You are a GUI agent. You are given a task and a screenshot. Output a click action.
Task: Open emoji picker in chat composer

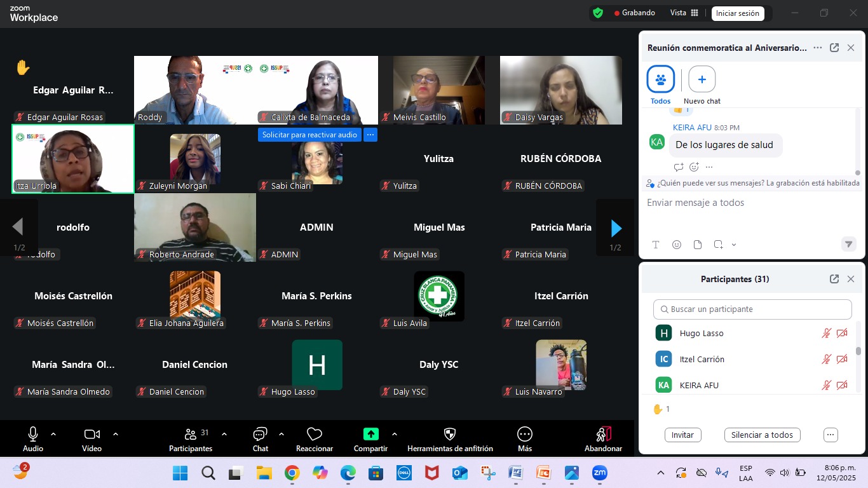pyautogui.click(x=677, y=245)
